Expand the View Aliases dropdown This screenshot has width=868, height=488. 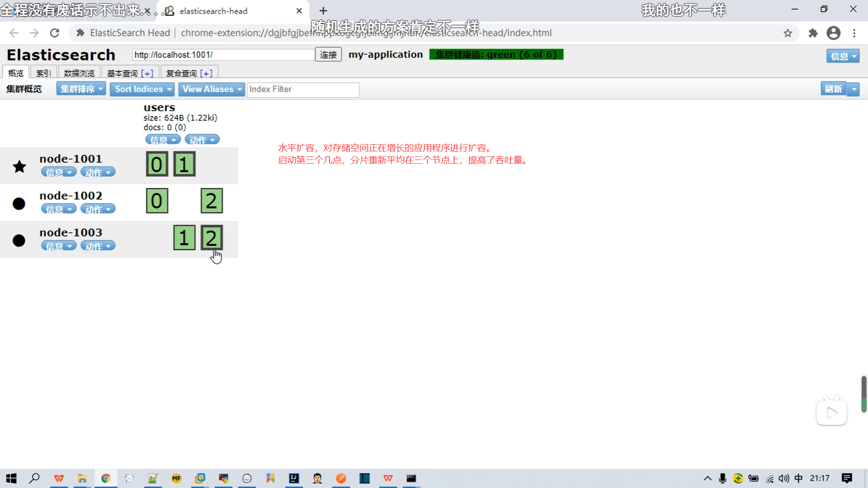(x=211, y=89)
